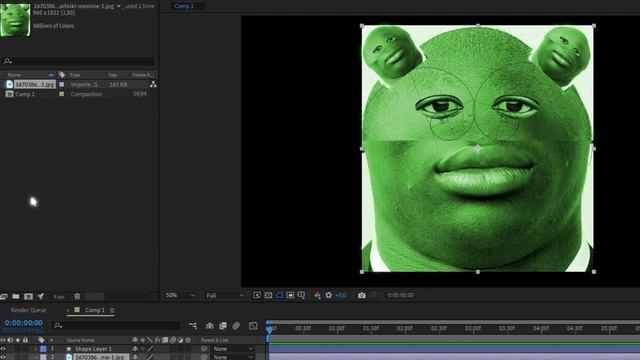
Task: Open Parent dropdown for Shape Layer 1
Action: tap(233, 349)
